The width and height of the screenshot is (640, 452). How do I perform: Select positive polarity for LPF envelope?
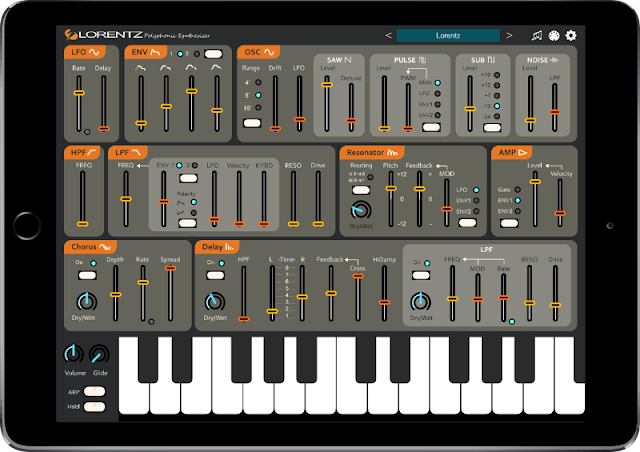[x=194, y=202]
